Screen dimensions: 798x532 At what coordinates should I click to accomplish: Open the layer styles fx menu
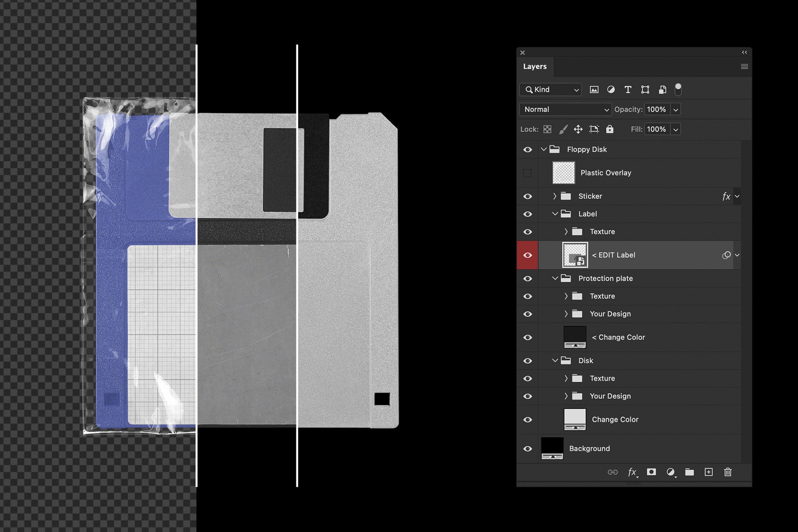(x=632, y=472)
